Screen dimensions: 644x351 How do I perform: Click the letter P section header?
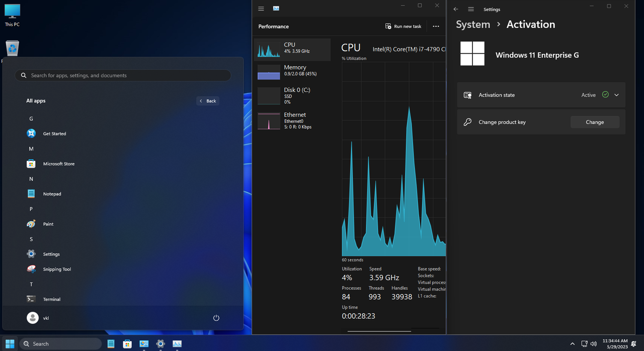point(31,209)
